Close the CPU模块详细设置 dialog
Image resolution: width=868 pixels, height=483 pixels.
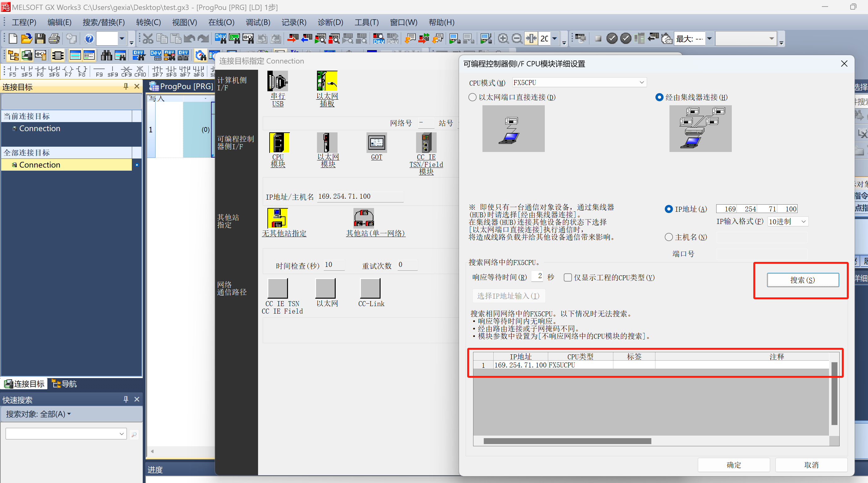844,64
